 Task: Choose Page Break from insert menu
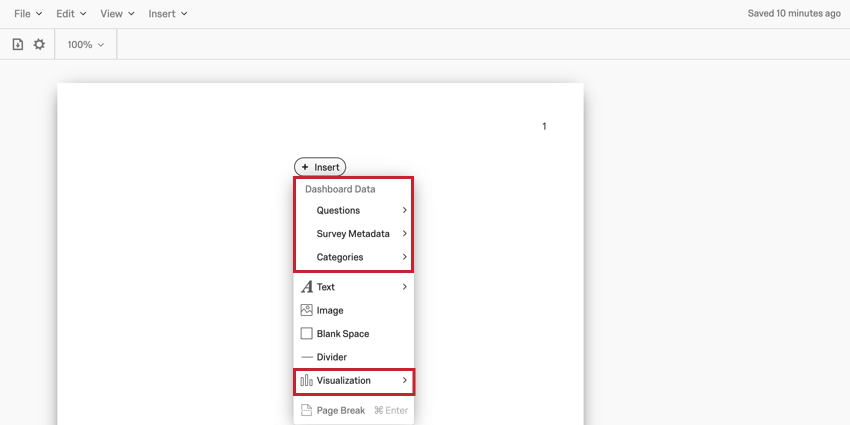point(353,410)
